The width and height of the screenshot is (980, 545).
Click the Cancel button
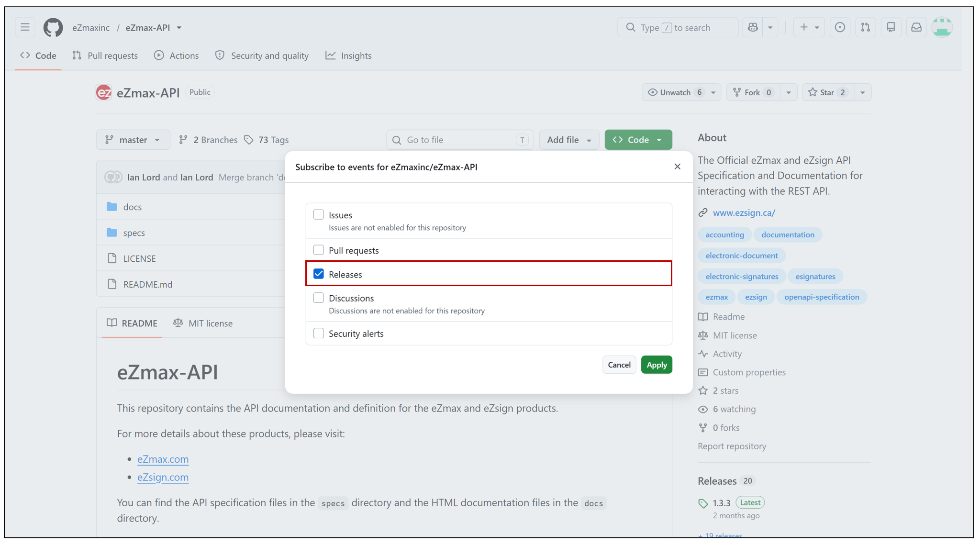pyautogui.click(x=619, y=365)
